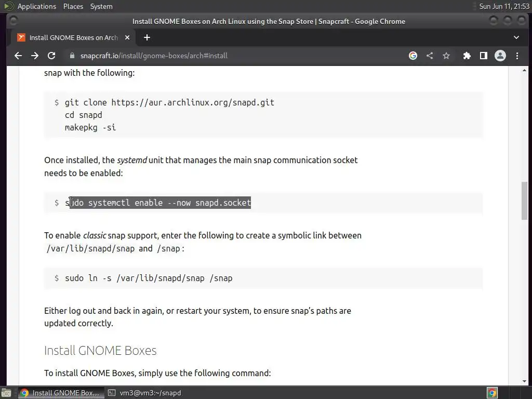
Task: Click the 'Install GNOME Boxes' heading
Action: point(100,351)
